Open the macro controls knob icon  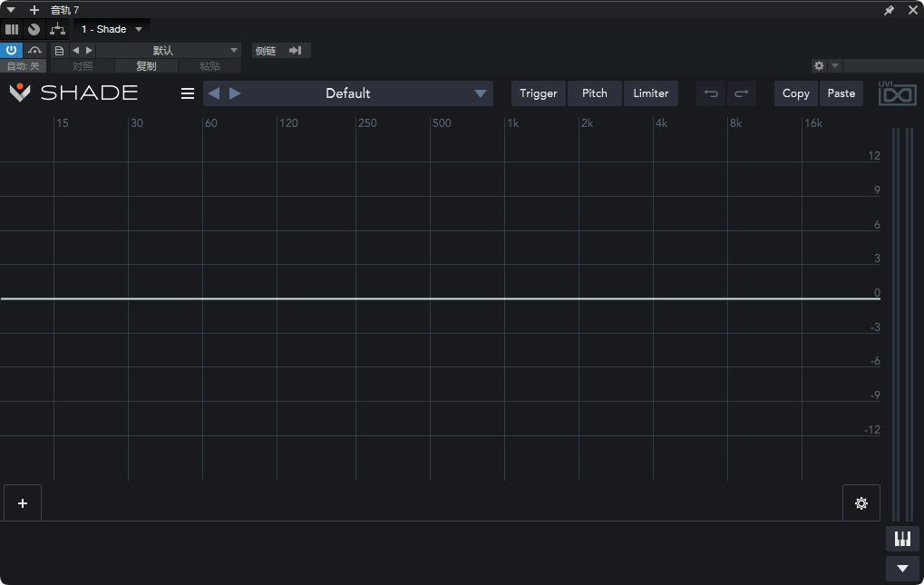[x=34, y=29]
